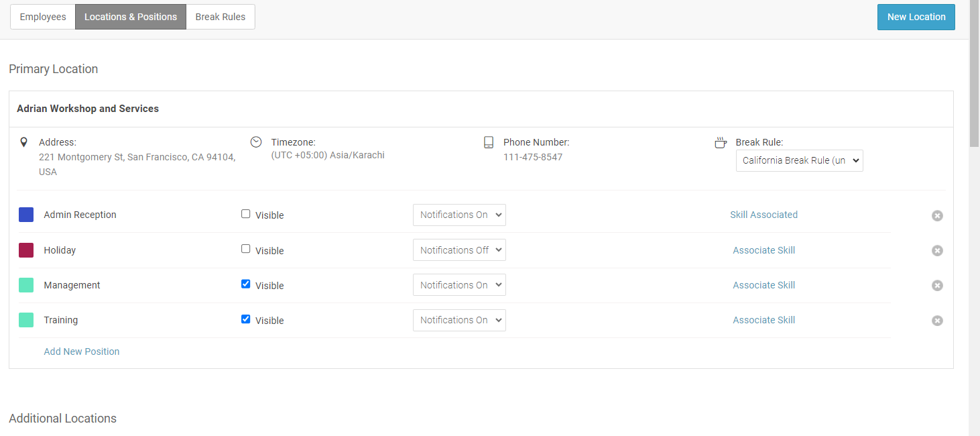
Task: Click the timezone clock icon
Action: click(256, 142)
